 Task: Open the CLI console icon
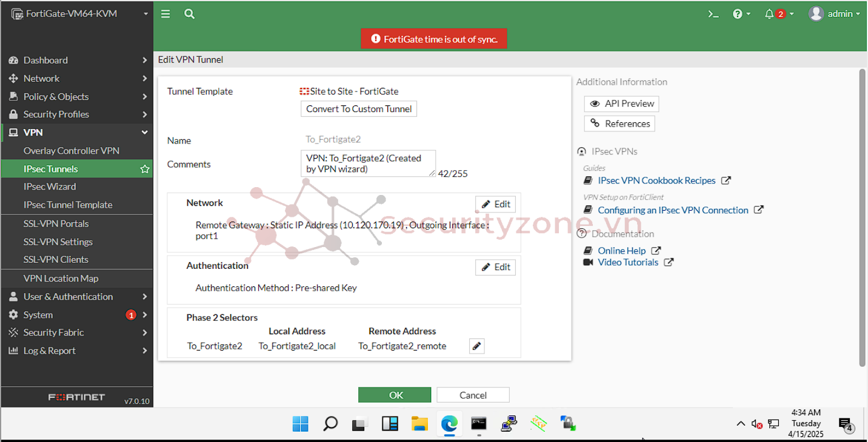point(713,14)
